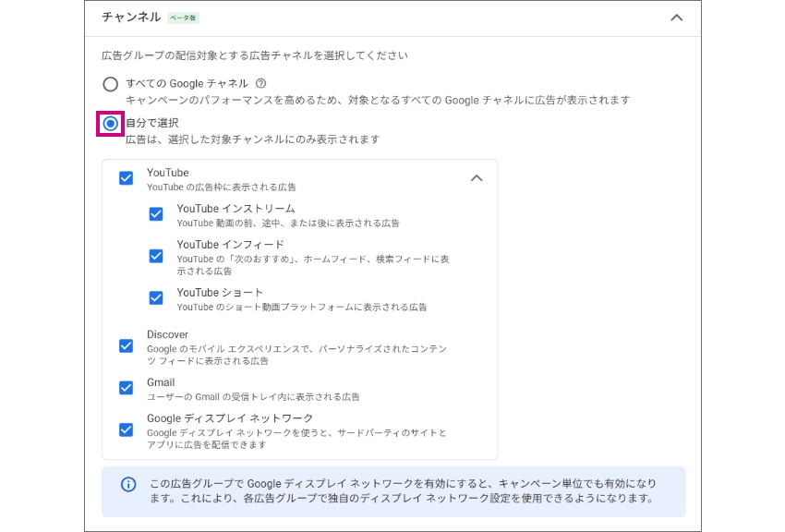
Task: Uncheck the YouTube parent checkbox
Action: coord(127,178)
